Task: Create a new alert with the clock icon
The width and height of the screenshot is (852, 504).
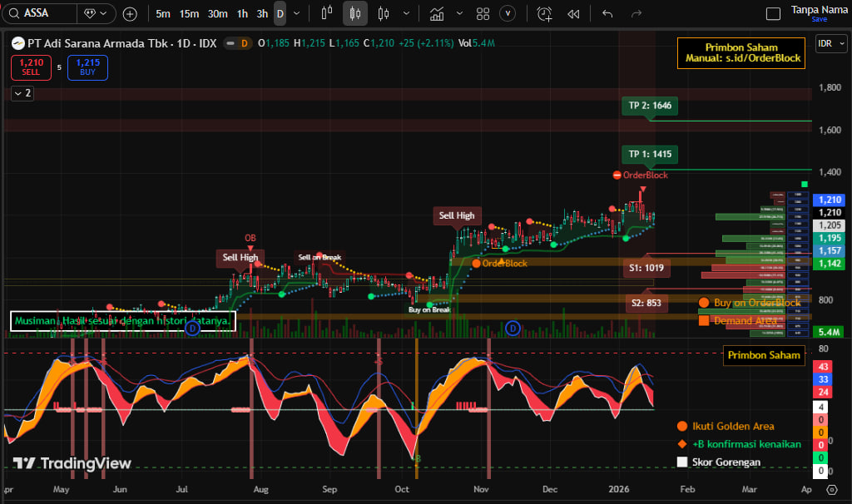Action: tap(544, 13)
